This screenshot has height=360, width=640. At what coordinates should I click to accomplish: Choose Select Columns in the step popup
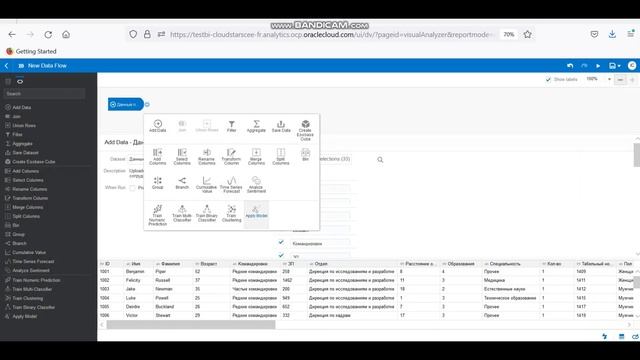click(x=182, y=157)
